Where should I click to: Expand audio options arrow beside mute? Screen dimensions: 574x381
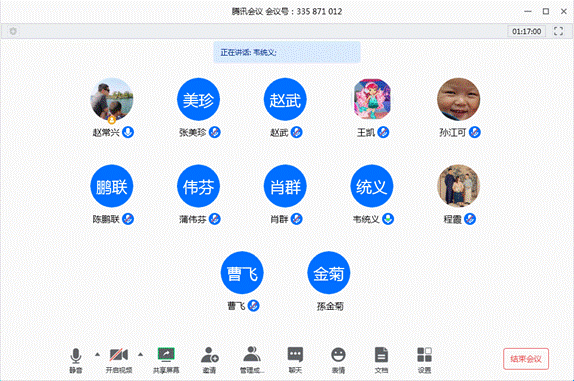coord(97,354)
